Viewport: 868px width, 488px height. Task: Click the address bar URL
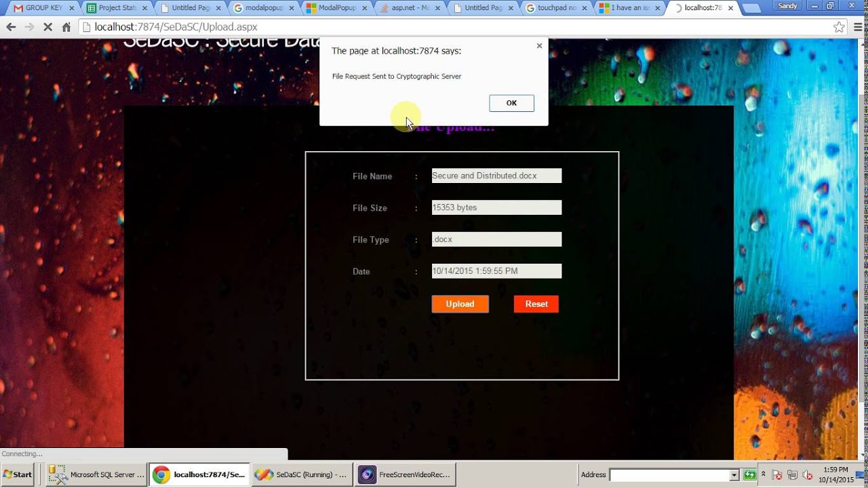click(176, 27)
